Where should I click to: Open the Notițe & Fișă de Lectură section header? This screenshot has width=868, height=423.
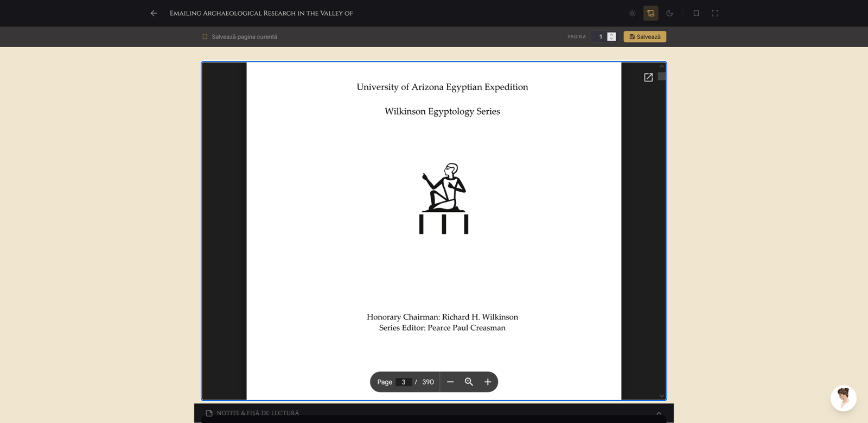[434, 413]
